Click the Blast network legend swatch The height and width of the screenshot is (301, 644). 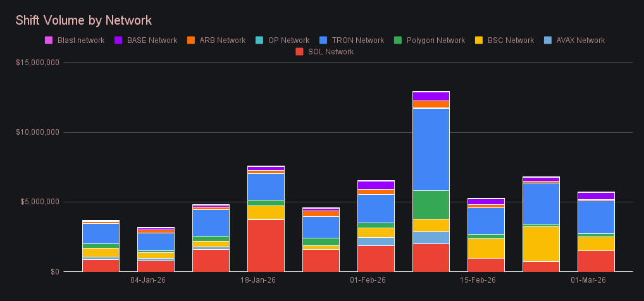point(49,40)
